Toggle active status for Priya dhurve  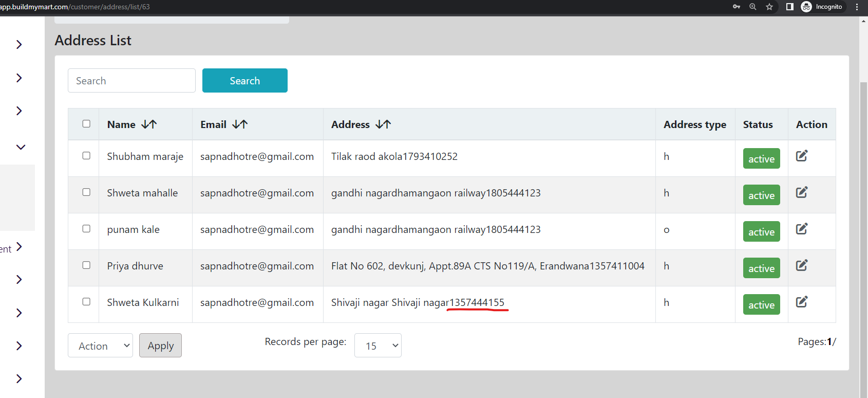(x=761, y=268)
